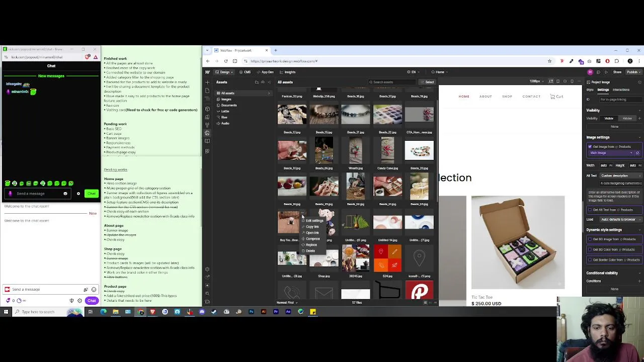Check Get Image from Products checkbox
Image resolution: width=644 pixels, height=362 pixels.
point(590,147)
